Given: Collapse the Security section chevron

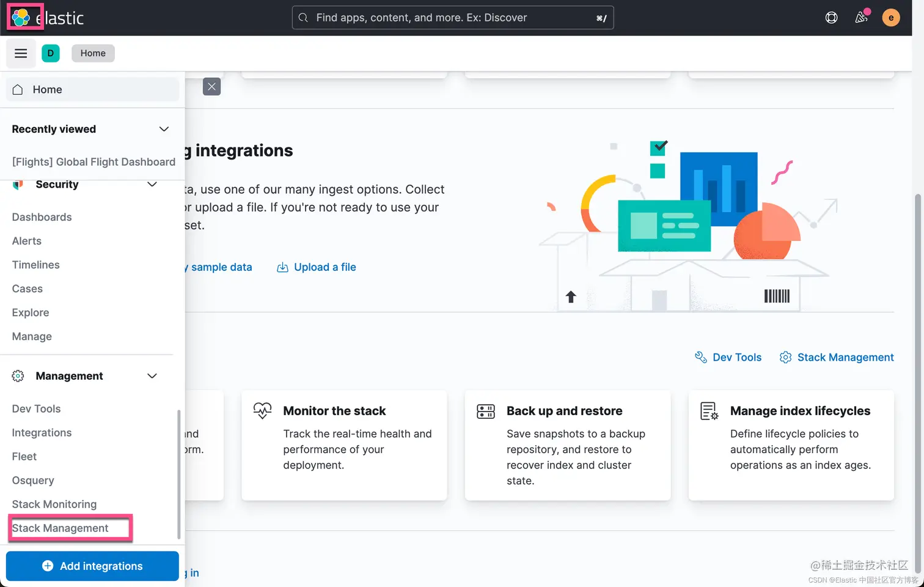Looking at the screenshot, I should pyautogui.click(x=152, y=184).
